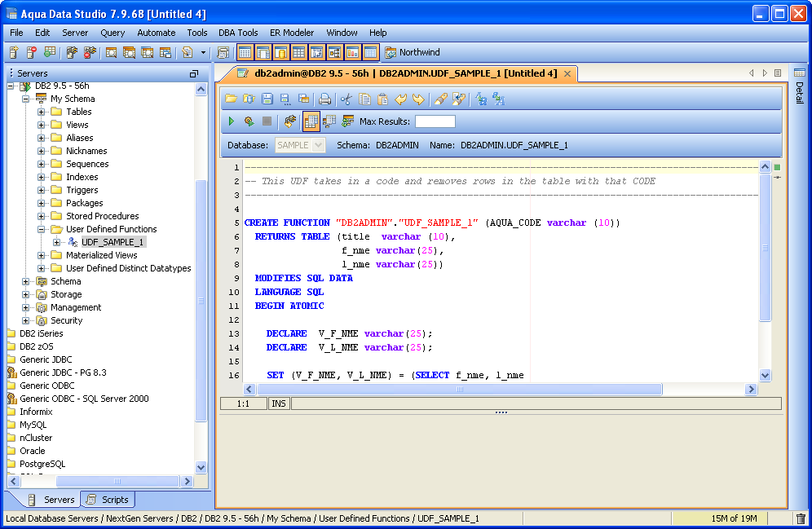Switch to the Scripts tab
812x529 pixels.
(x=108, y=500)
